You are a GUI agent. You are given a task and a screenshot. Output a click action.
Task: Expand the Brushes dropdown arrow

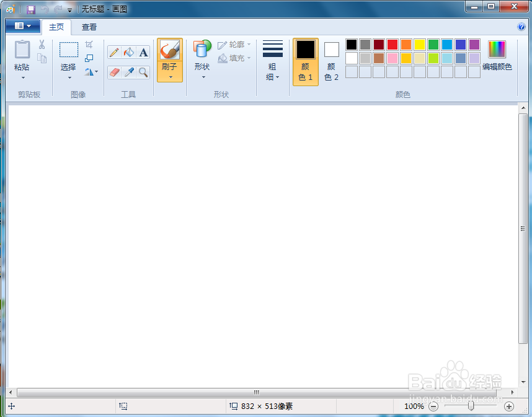pos(171,77)
